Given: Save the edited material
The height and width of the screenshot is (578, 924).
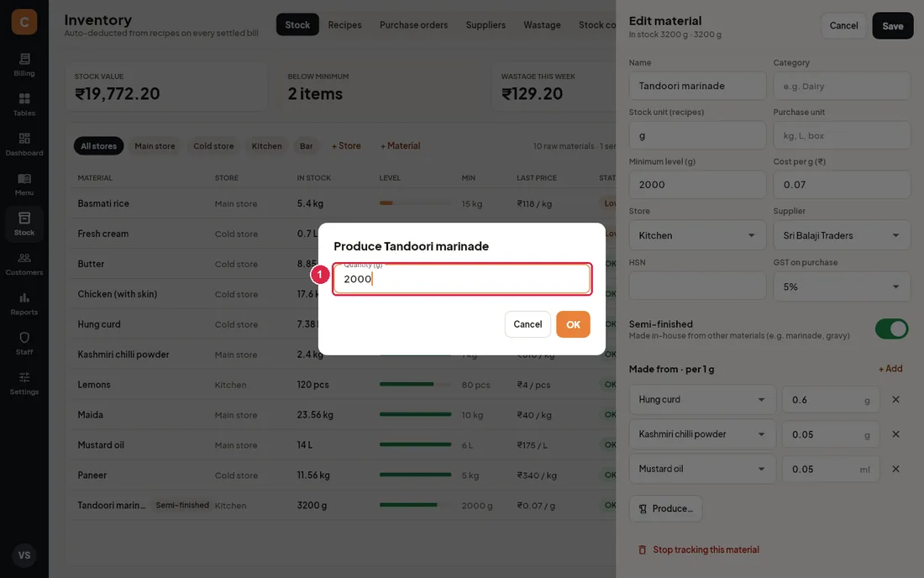Looking at the screenshot, I should coord(892,26).
